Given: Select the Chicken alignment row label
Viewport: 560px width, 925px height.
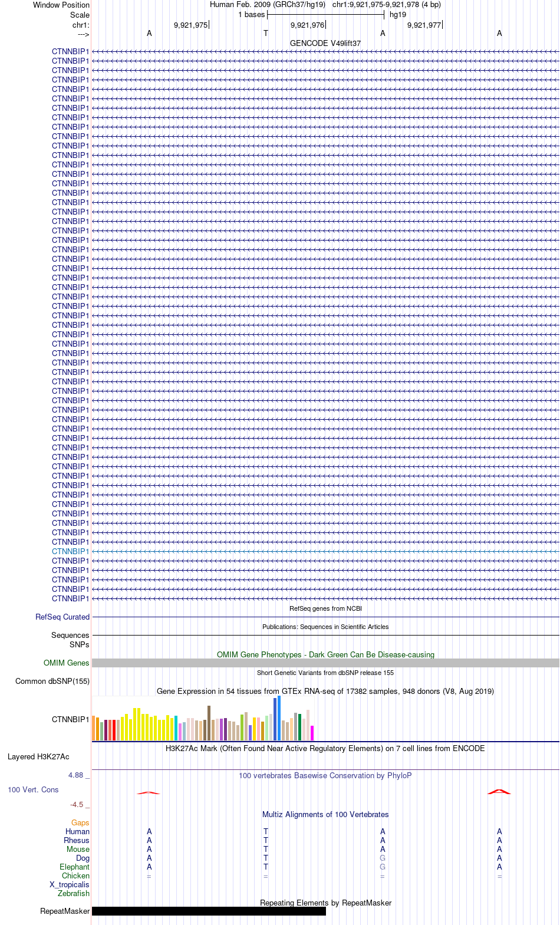Looking at the screenshot, I should [x=75, y=875].
